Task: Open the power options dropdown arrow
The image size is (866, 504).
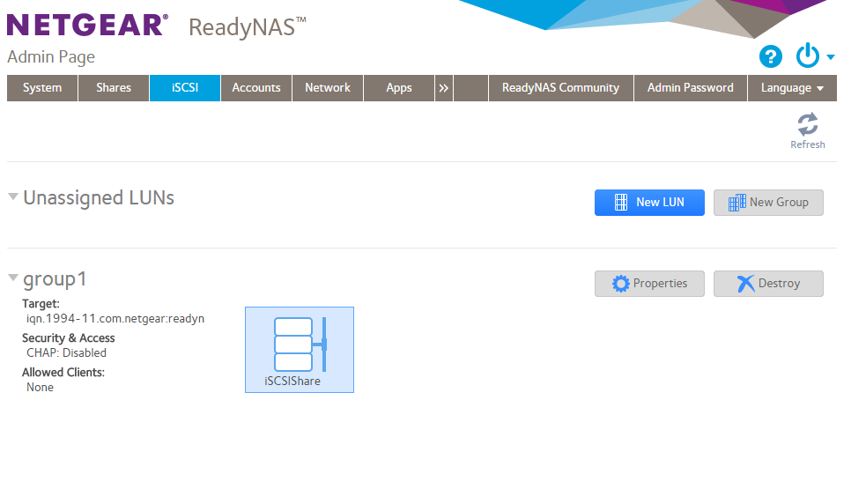Action: [x=830, y=57]
